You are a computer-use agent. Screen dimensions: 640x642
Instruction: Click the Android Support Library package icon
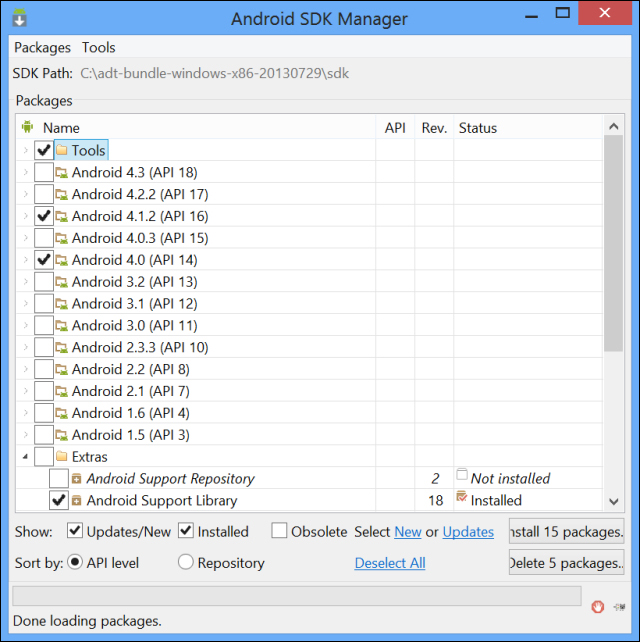[76, 500]
